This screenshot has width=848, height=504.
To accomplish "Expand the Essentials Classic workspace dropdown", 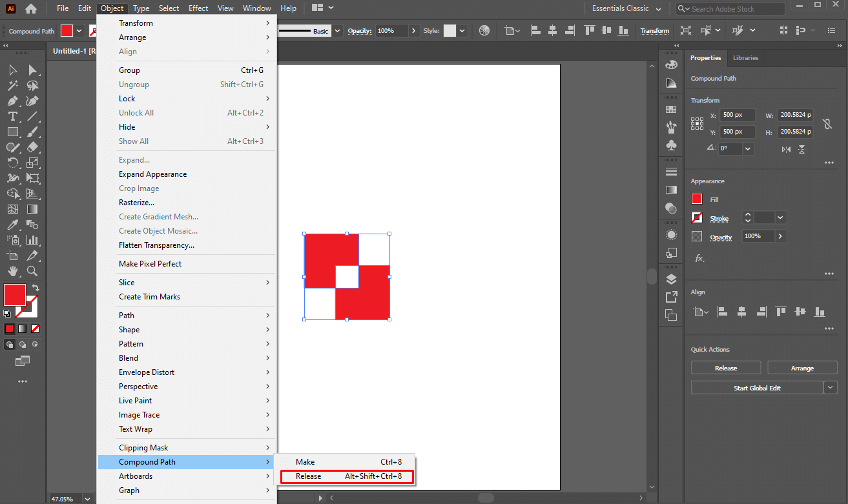I will click(658, 9).
